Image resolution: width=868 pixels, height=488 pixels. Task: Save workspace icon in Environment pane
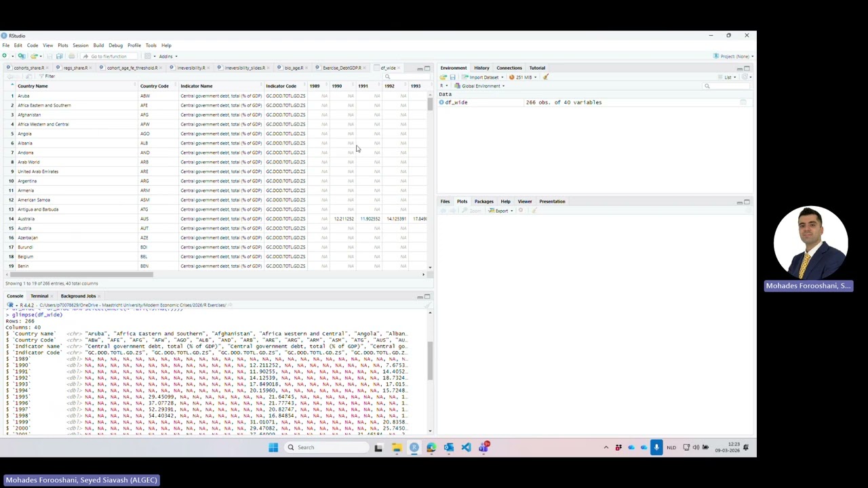pos(452,77)
